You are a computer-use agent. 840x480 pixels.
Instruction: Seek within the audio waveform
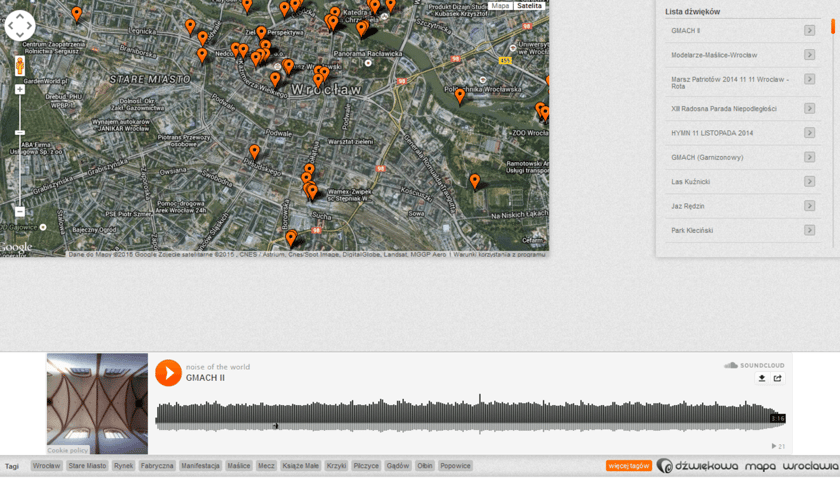click(470, 413)
